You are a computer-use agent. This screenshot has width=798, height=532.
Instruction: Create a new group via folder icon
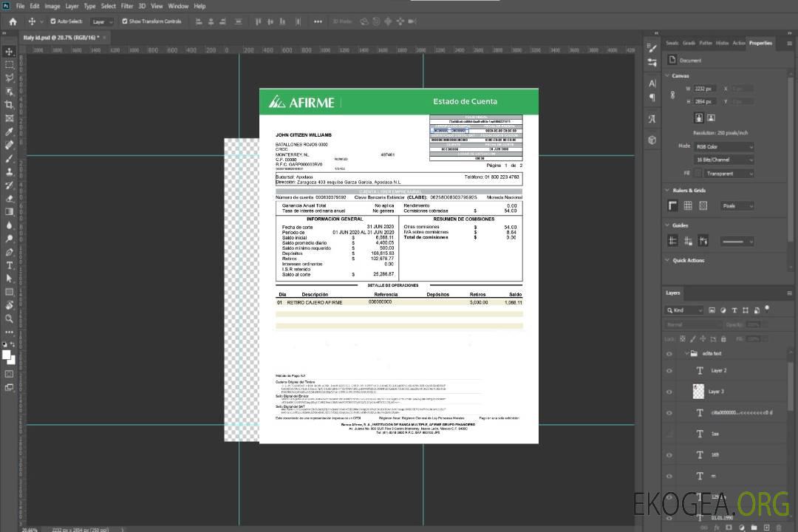click(754, 528)
